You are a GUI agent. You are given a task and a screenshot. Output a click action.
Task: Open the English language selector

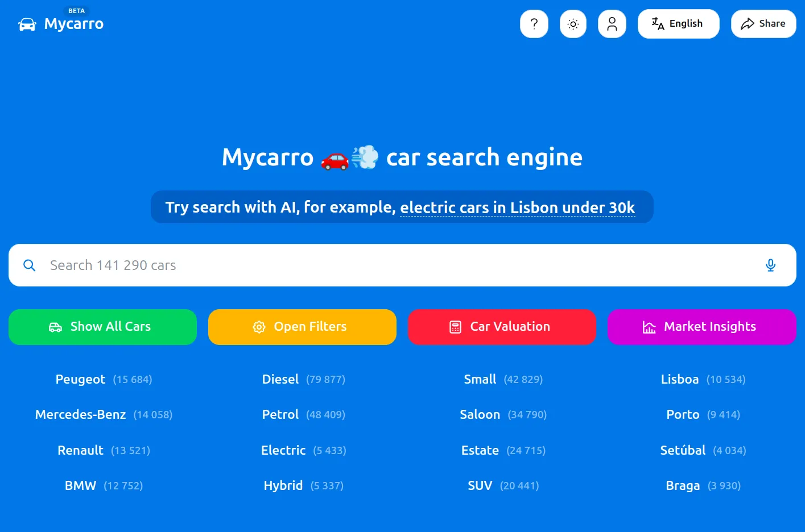[678, 24]
